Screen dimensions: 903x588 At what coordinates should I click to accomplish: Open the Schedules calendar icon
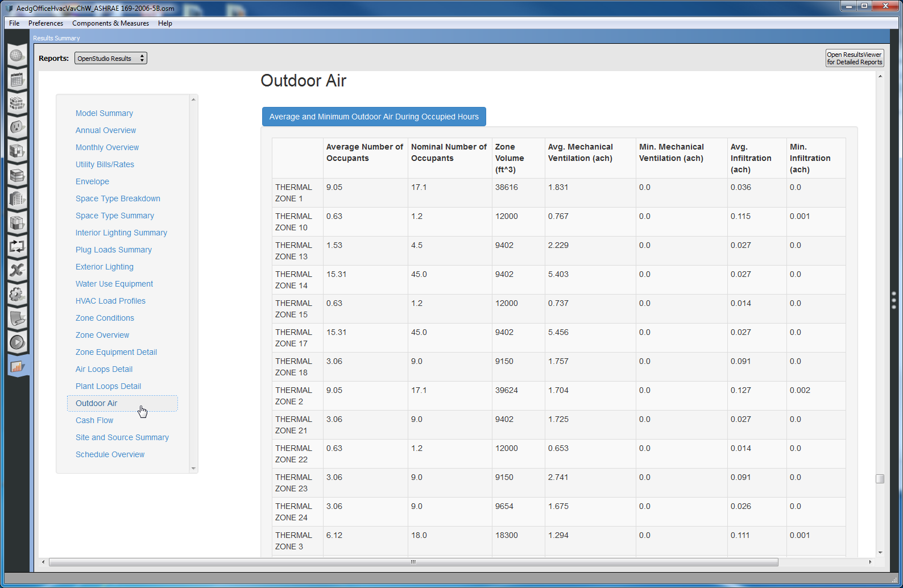(x=16, y=80)
